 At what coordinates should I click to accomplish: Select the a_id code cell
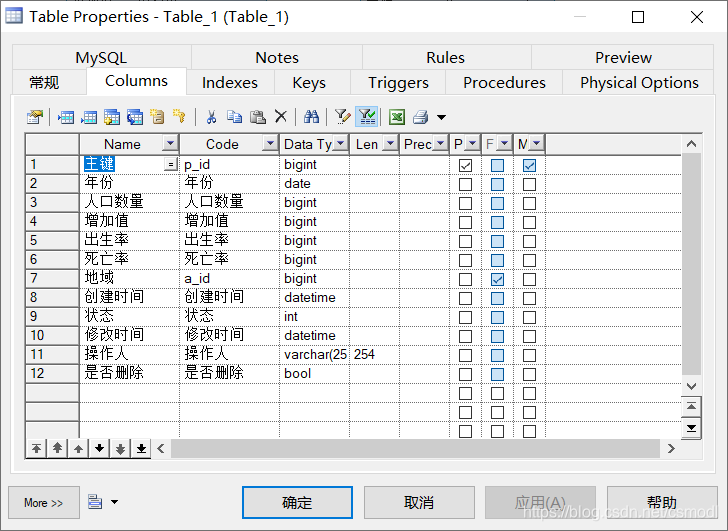pyautogui.click(x=229, y=278)
